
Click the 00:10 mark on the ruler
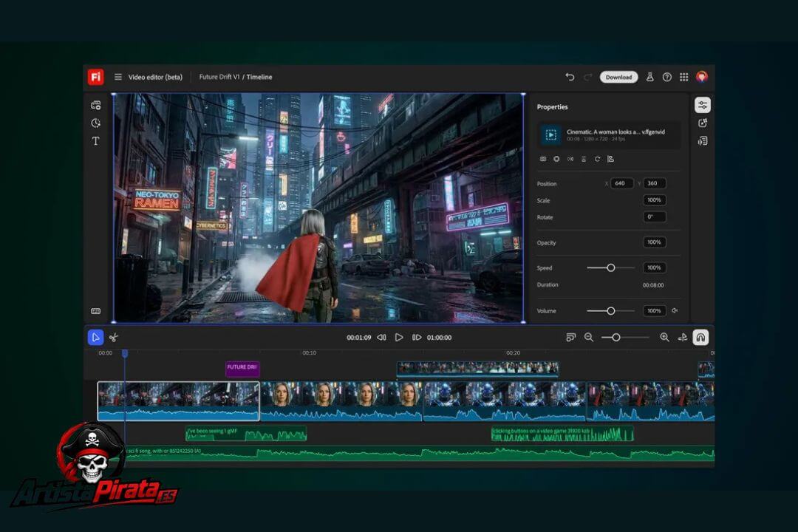(309, 352)
